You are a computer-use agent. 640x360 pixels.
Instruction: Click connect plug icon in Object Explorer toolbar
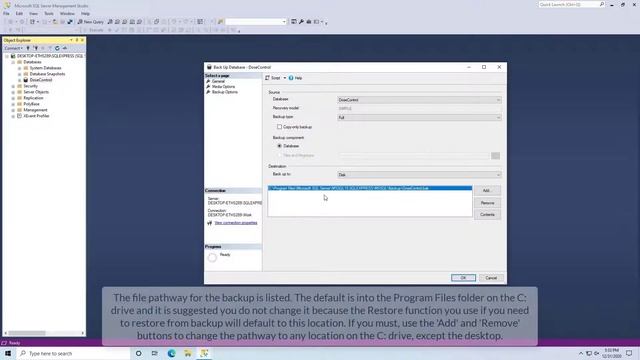28,48
